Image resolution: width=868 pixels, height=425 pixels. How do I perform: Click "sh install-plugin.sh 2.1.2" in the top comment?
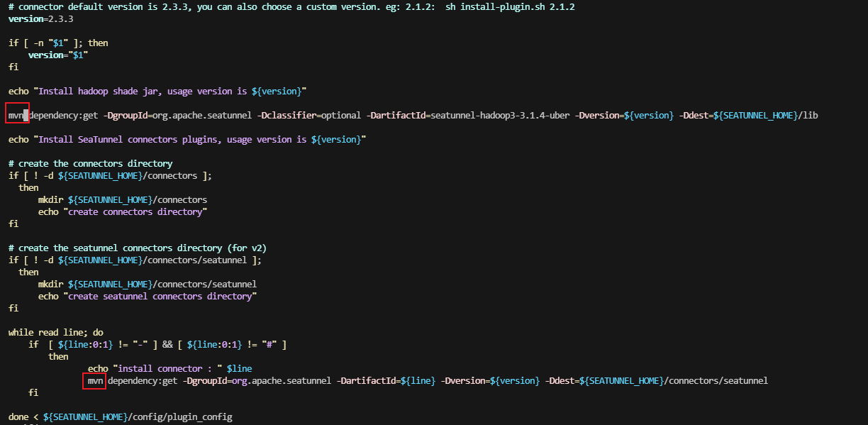click(510, 6)
